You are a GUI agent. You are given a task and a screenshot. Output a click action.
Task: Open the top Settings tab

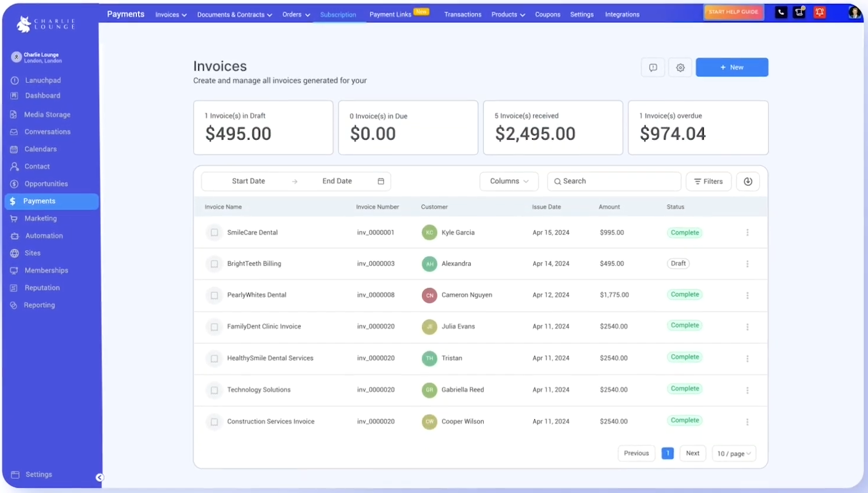pyautogui.click(x=581, y=15)
